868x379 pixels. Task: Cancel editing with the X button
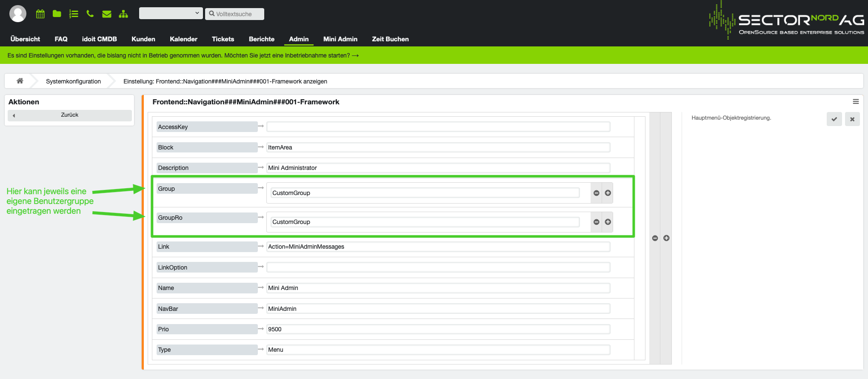tap(852, 119)
